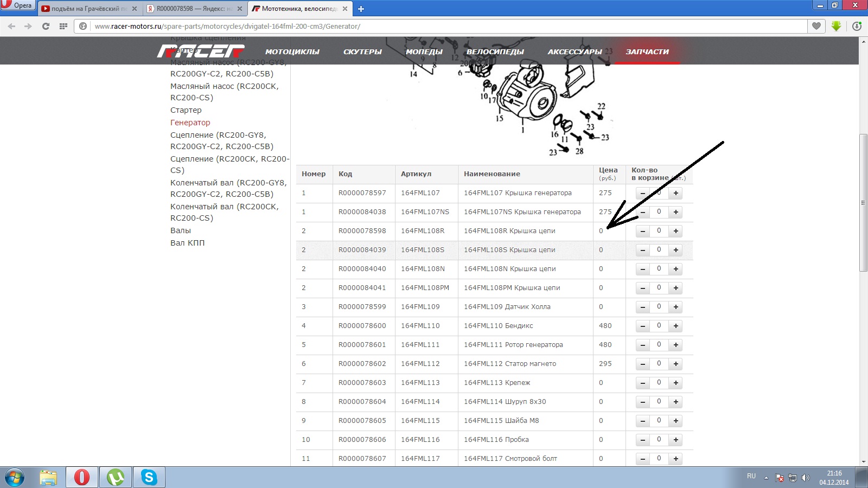
Task: Open the 'Вал КПП' sidebar link
Action: (x=188, y=243)
